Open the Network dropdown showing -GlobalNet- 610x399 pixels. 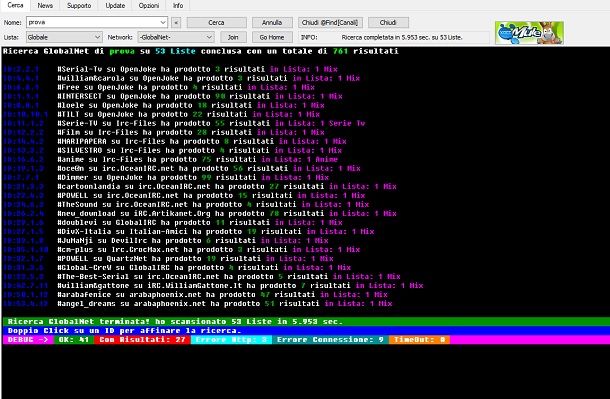175,37
